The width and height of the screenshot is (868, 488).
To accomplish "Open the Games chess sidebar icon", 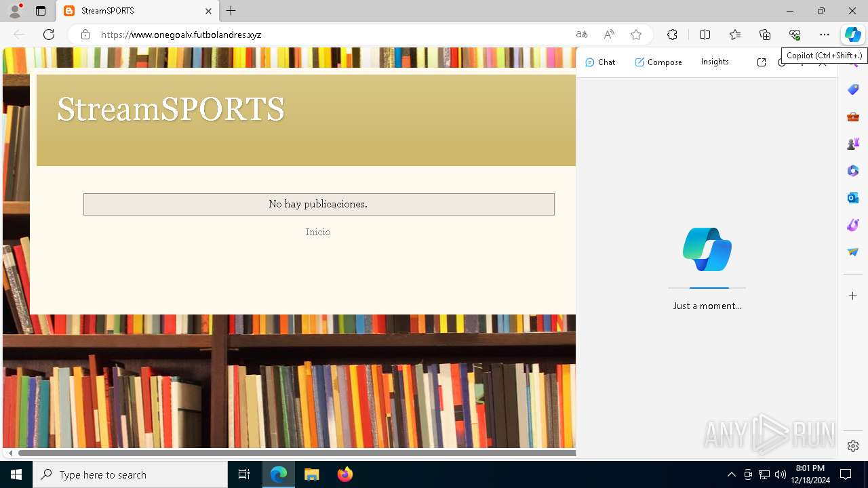I will click(x=853, y=144).
